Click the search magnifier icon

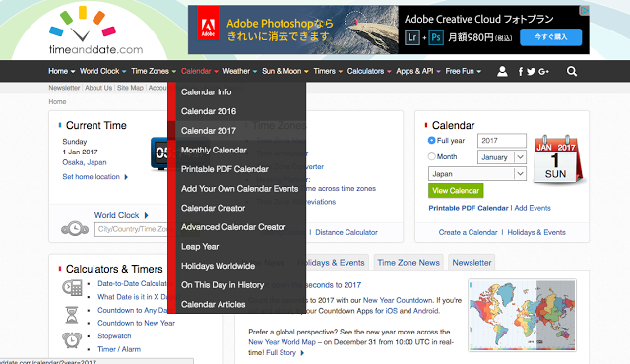(571, 72)
